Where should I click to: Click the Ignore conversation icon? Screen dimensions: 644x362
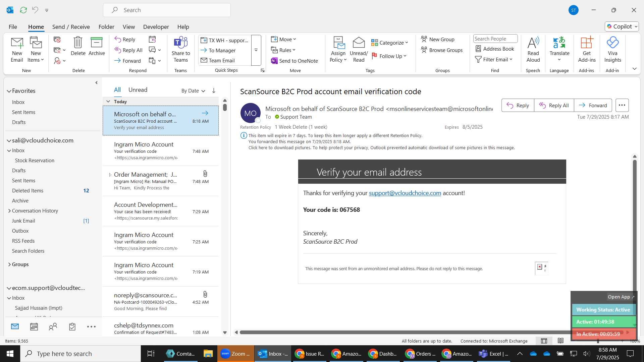[x=57, y=40]
